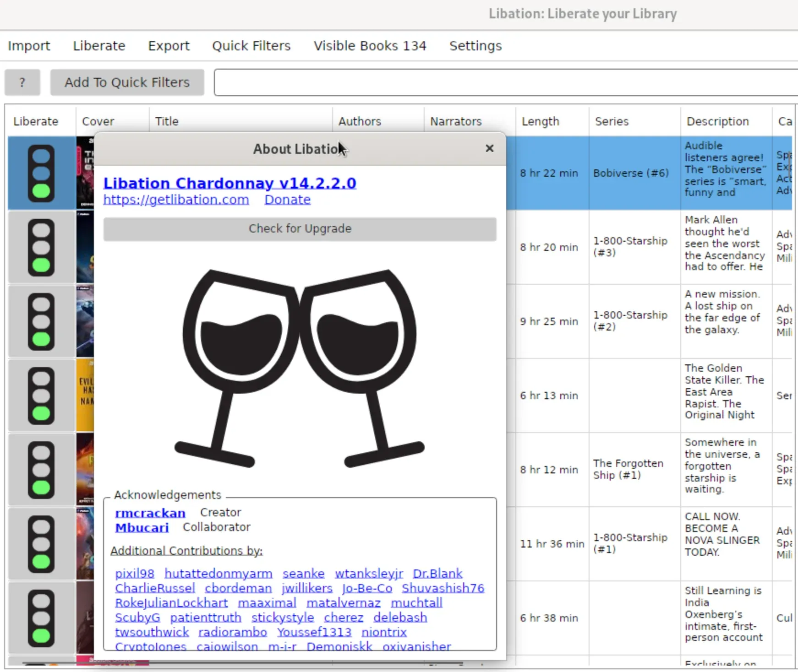Open contributor link jwillikers
This screenshot has height=672, width=798.
[307, 588]
